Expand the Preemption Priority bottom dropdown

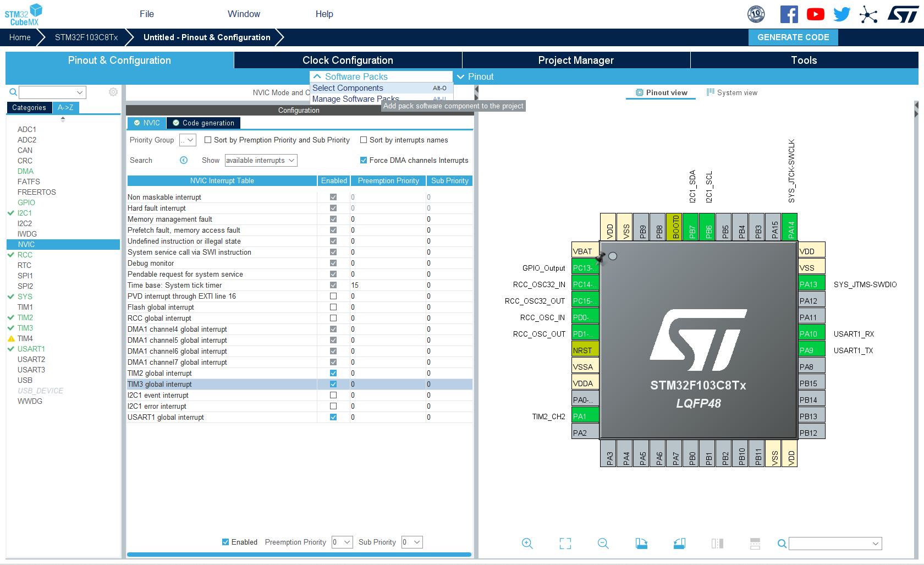point(342,542)
